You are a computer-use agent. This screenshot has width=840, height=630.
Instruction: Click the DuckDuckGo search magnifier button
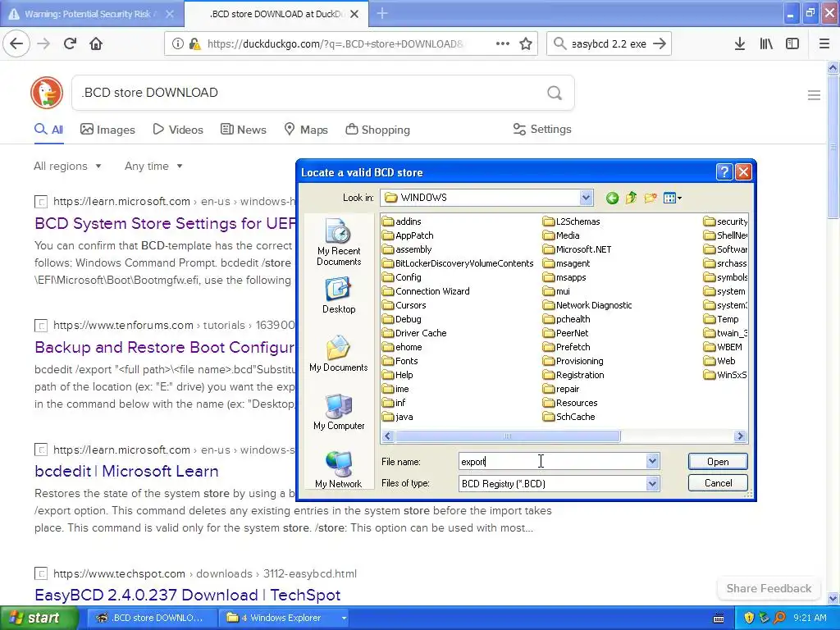[555, 94]
